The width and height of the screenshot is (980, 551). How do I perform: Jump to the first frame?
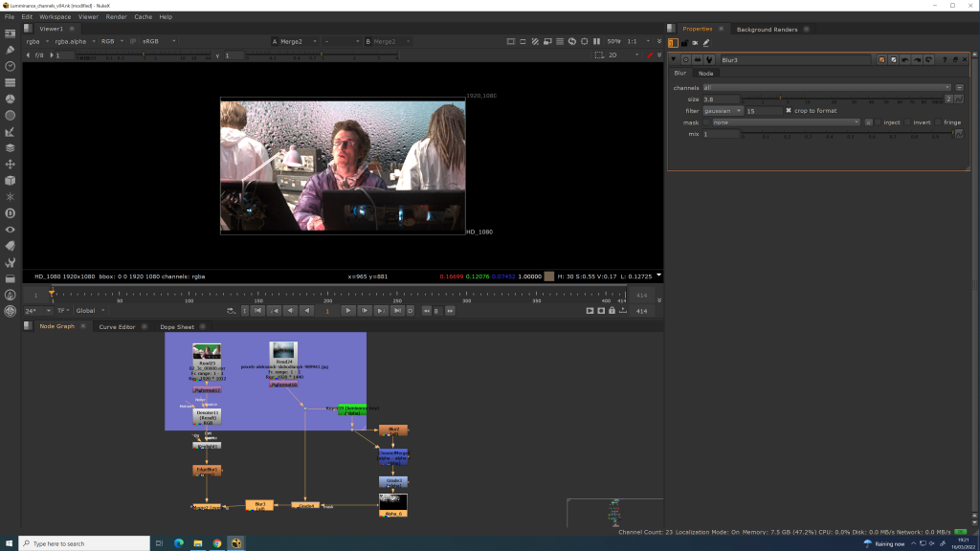pos(257,311)
